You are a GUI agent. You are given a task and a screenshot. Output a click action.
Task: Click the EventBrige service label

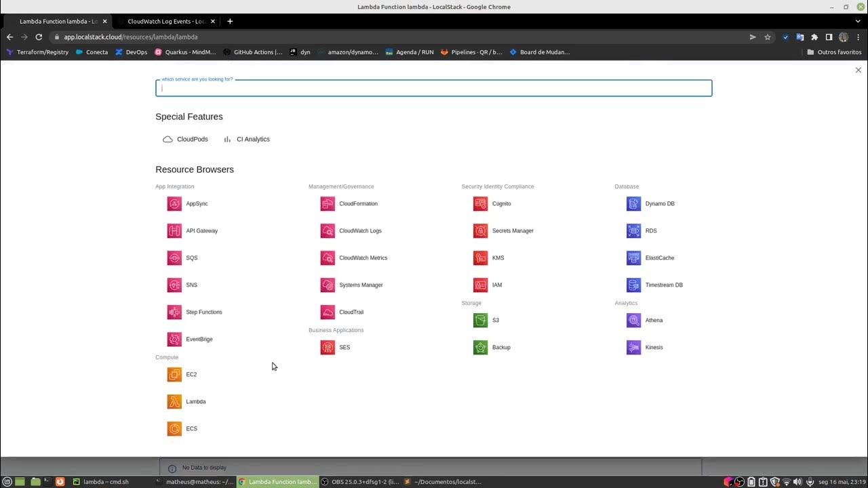pyautogui.click(x=199, y=339)
